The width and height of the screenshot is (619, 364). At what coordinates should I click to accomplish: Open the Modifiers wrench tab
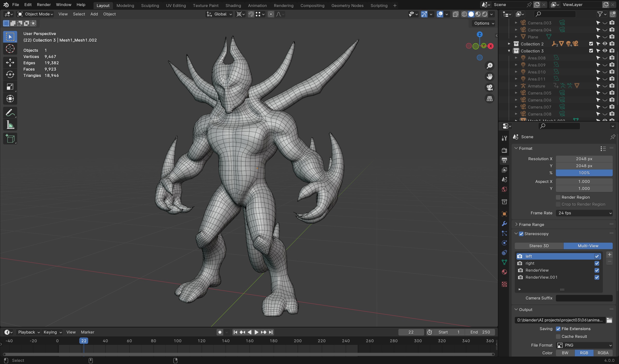click(504, 224)
